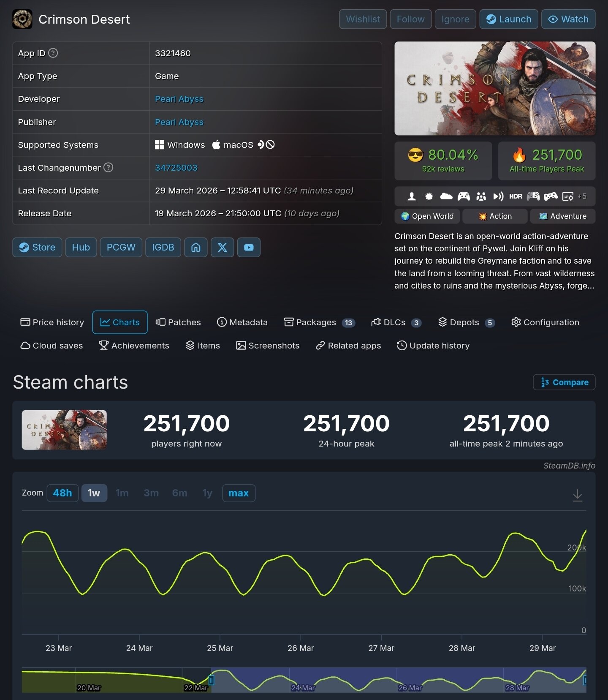Select the 1w zoom range
The height and width of the screenshot is (700, 608).
[x=94, y=493]
